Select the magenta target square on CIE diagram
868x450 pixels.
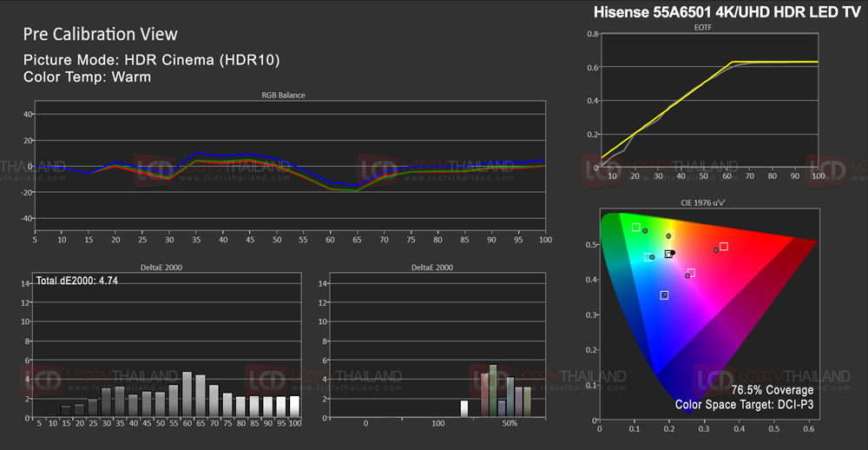click(x=691, y=273)
